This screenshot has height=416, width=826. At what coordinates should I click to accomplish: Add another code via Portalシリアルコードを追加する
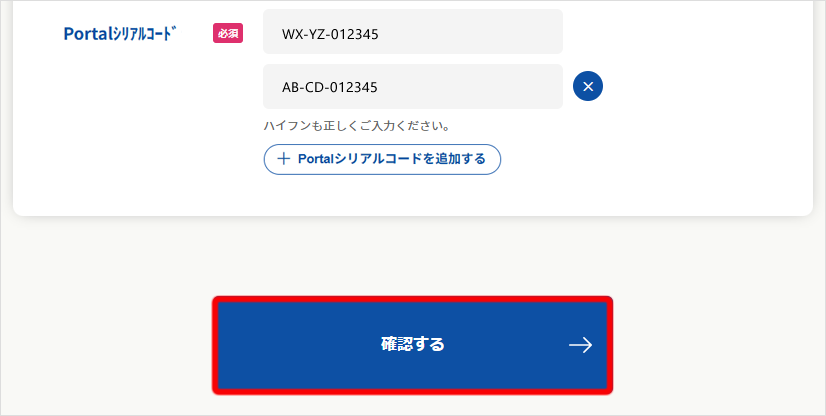point(382,159)
